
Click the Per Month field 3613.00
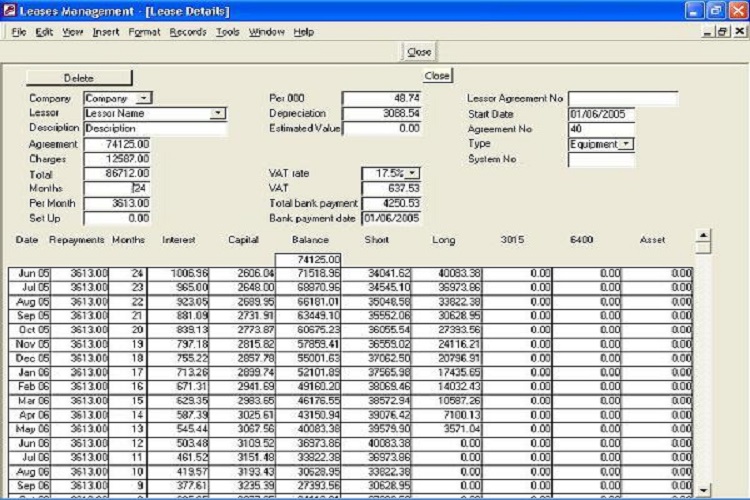point(117,203)
